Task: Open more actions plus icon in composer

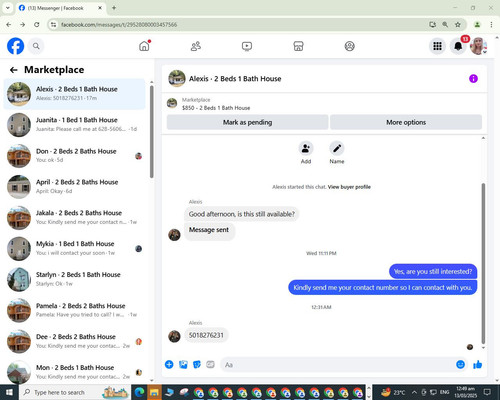Action: pyautogui.click(x=169, y=364)
